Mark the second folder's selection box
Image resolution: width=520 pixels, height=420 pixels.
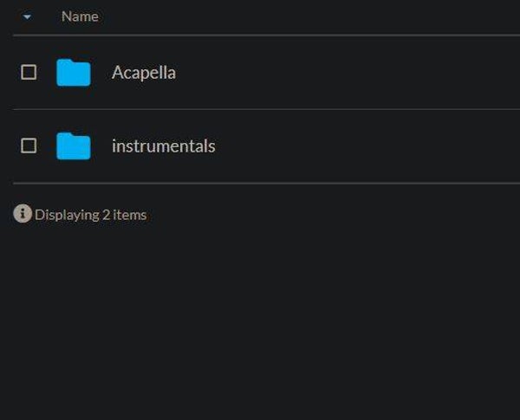[29, 146]
